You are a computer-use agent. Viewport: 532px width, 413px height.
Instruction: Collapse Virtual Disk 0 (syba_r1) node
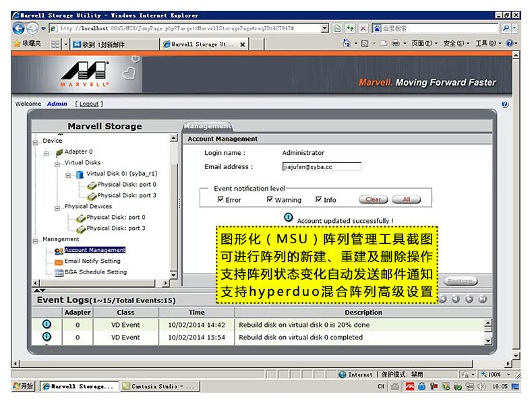pyautogui.click(x=68, y=175)
